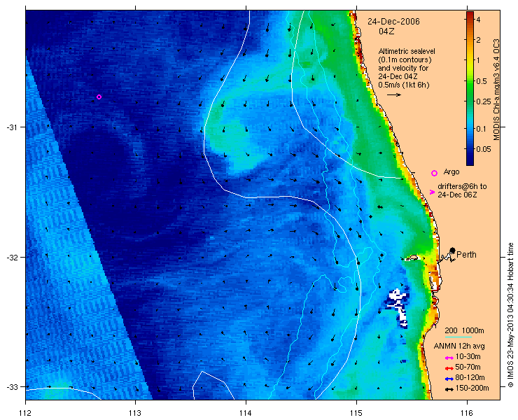Viewport: 518px width, 420px height.
Task: Click latitude axis label -32
Action: [x=12, y=257]
